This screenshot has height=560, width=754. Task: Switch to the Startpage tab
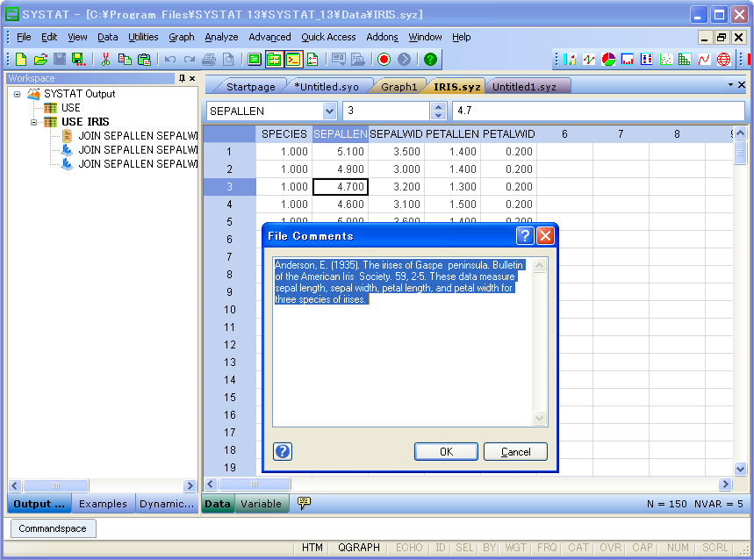coord(250,87)
